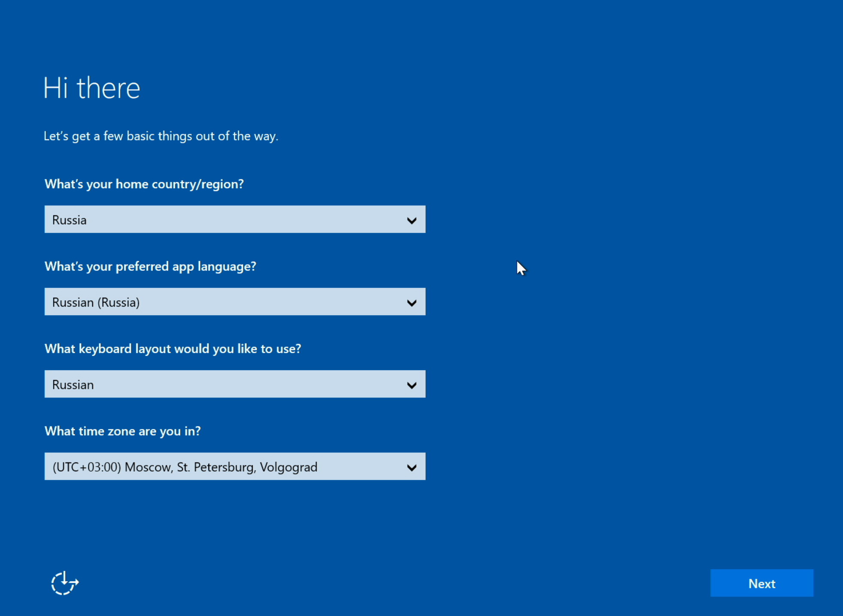Click the selected 'Russia' value text
The height and width of the screenshot is (616, 843).
pos(69,220)
